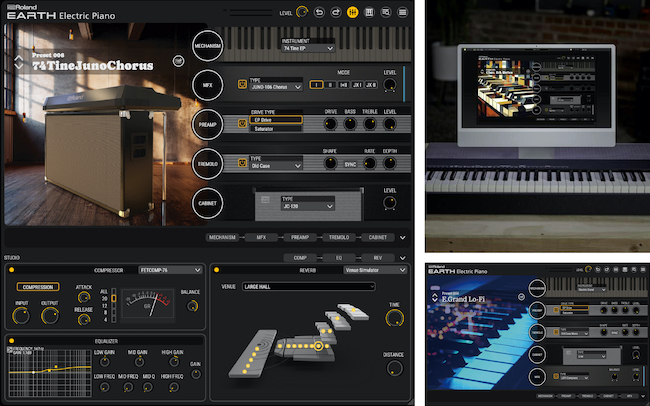Click the undo arrow icon in top toolbar
This screenshot has width=650, height=406.
[x=317, y=12]
